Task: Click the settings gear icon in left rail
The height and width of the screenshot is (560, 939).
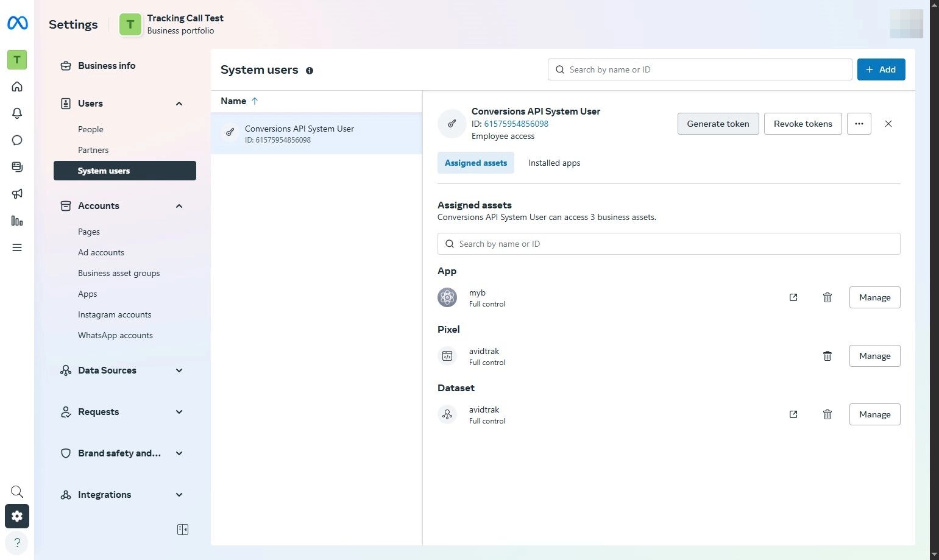Action: click(17, 516)
